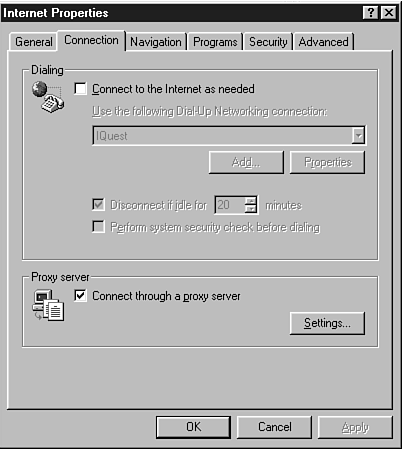Open proxy Settings button
The image size is (405, 451).
[327, 323]
